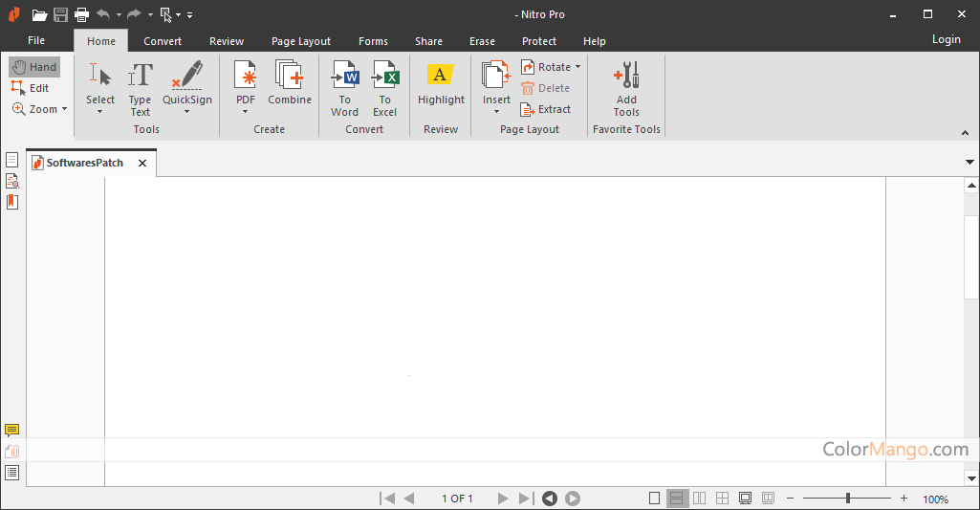Toggle continuous page view mode
The image size is (980, 510).
point(677,499)
